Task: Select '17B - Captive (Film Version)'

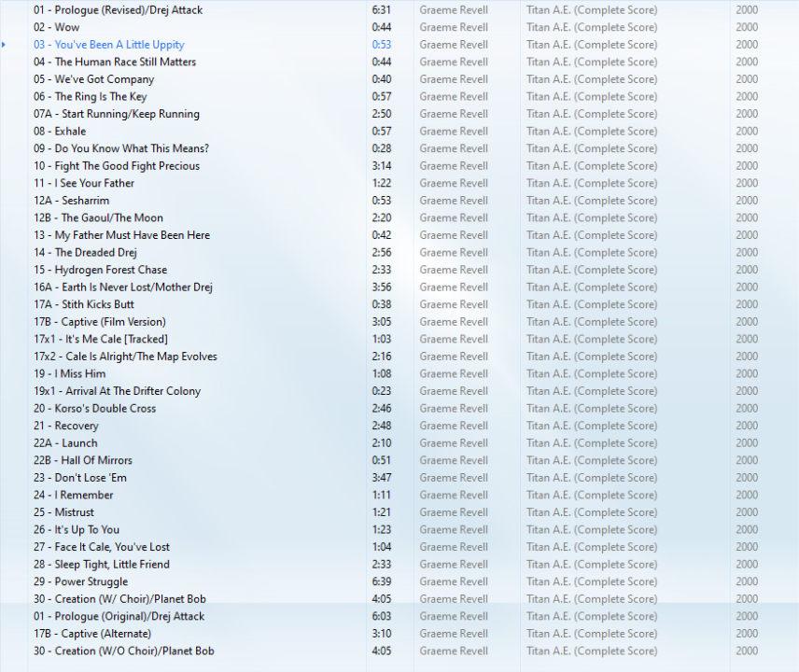Action: point(100,322)
